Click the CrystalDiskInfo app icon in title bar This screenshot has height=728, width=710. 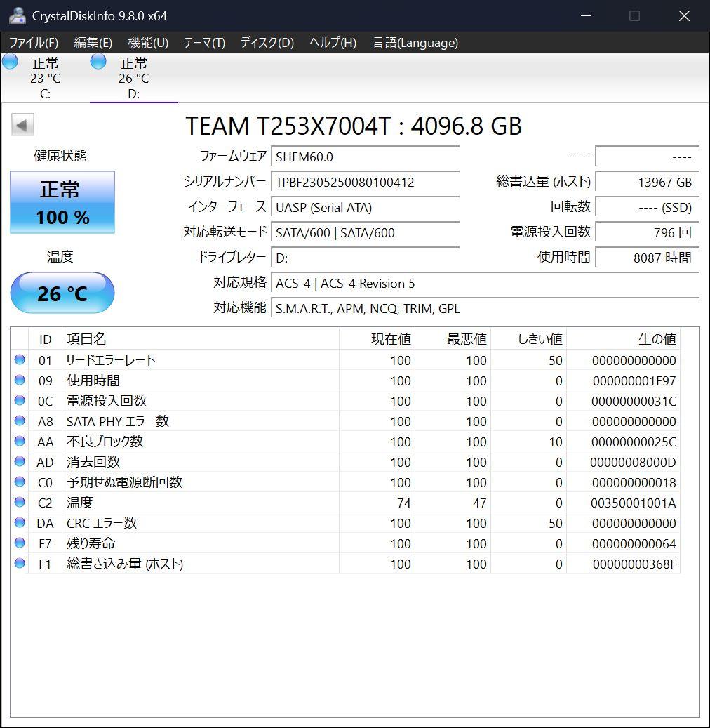click(x=17, y=15)
